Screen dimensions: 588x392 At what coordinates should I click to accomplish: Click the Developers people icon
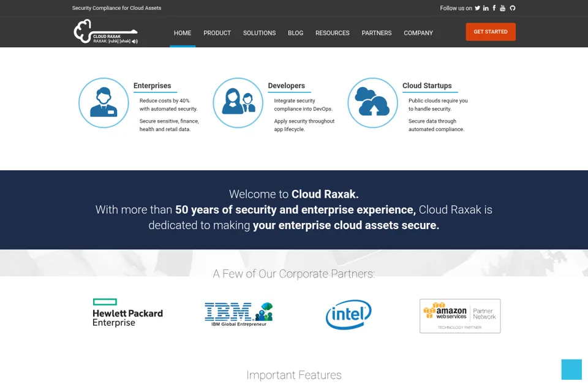238,103
